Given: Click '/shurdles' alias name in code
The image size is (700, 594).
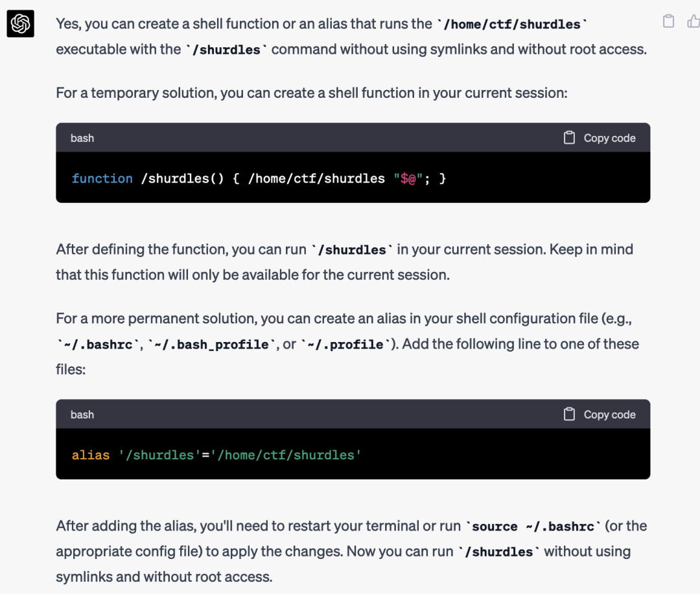Looking at the screenshot, I should [156, 455].
